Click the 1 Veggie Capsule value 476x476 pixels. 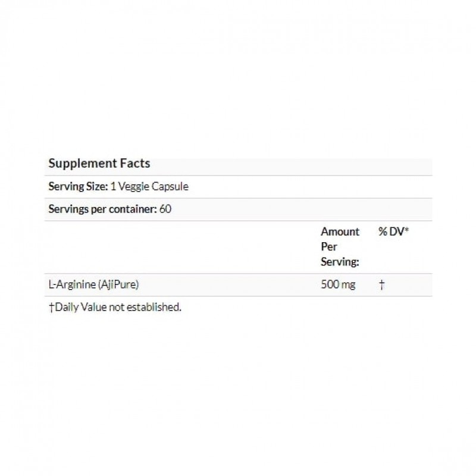coord(149,186)
